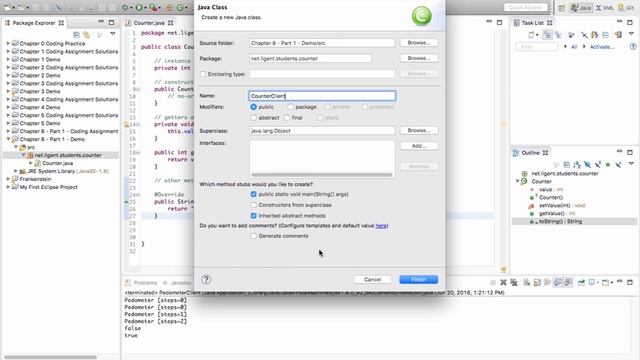
Task: Toggle Scroll Lock in Console toolbar
Action: coord(537,282)
